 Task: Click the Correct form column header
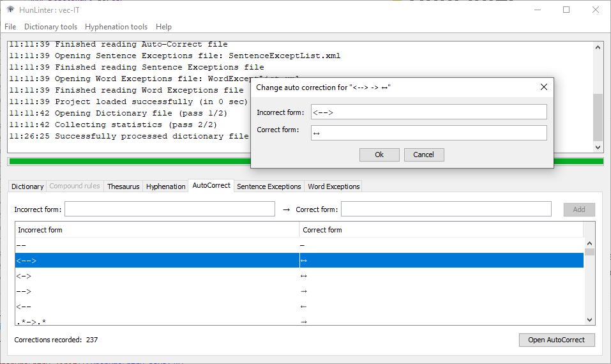(441, 230)
